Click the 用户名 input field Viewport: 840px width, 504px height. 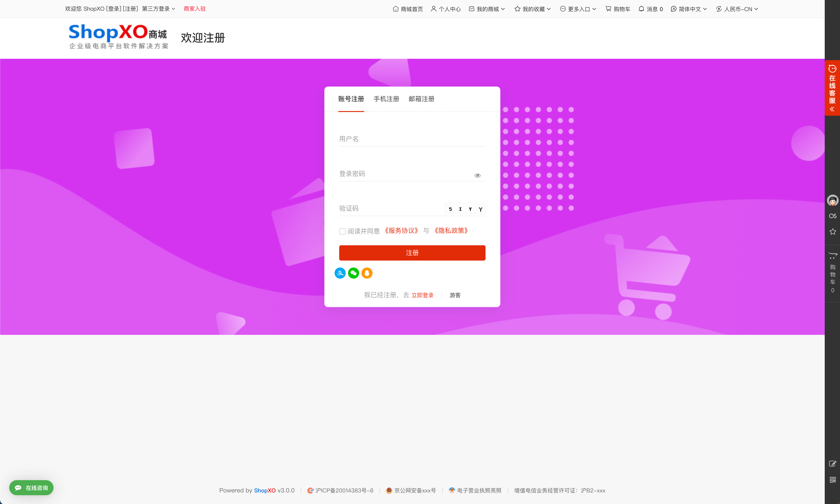(x=412, y=139)
